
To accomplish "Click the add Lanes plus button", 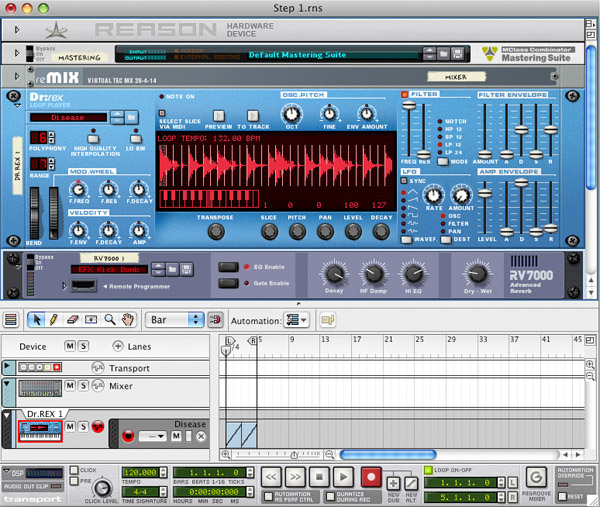I will (117, 346).
